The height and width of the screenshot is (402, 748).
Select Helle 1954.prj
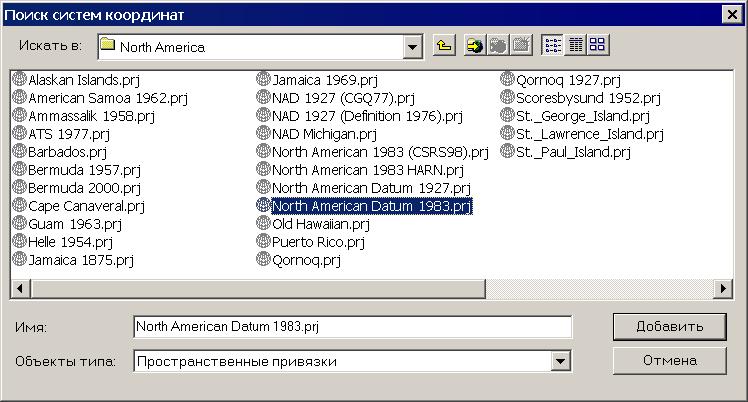(71, 242)
